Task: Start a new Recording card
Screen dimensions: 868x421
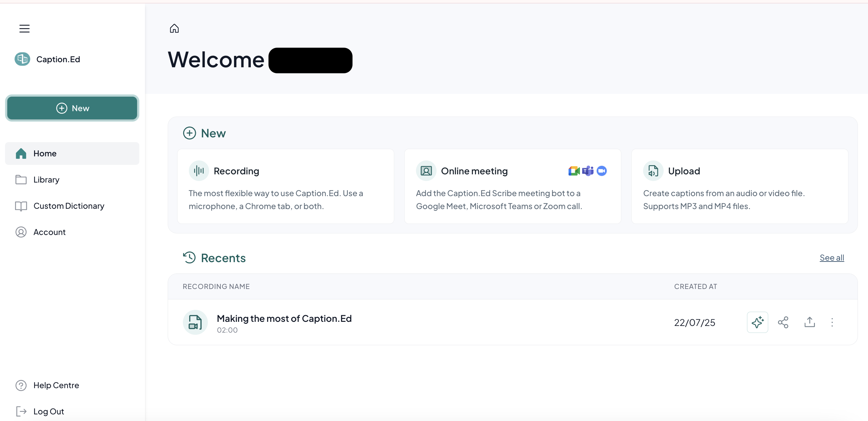Action: [286, 187]
